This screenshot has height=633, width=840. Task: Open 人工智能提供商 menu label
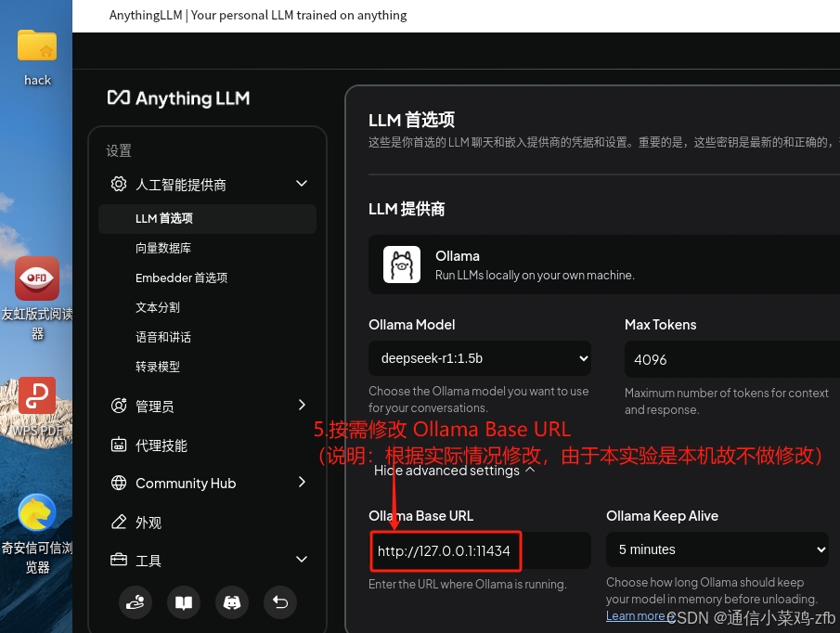point(181,185)
